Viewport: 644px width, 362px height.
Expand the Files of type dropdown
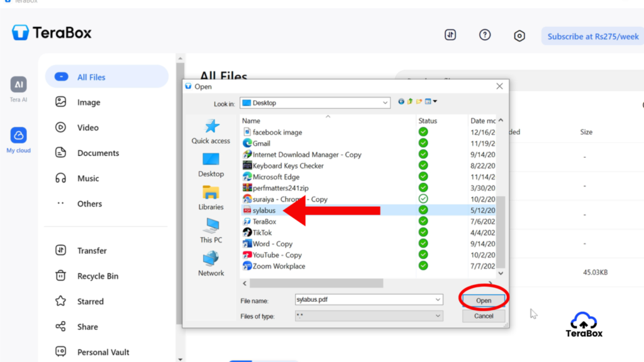438,316
